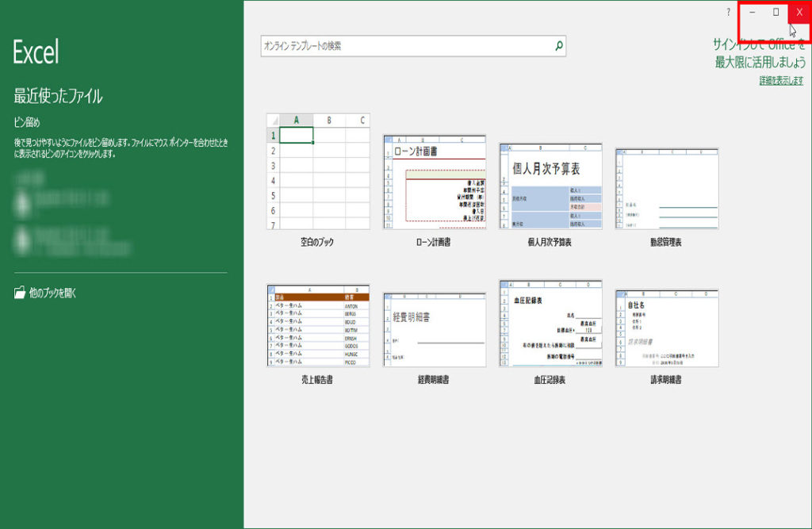Select 他のブックを開く text link

coord(53,293)
